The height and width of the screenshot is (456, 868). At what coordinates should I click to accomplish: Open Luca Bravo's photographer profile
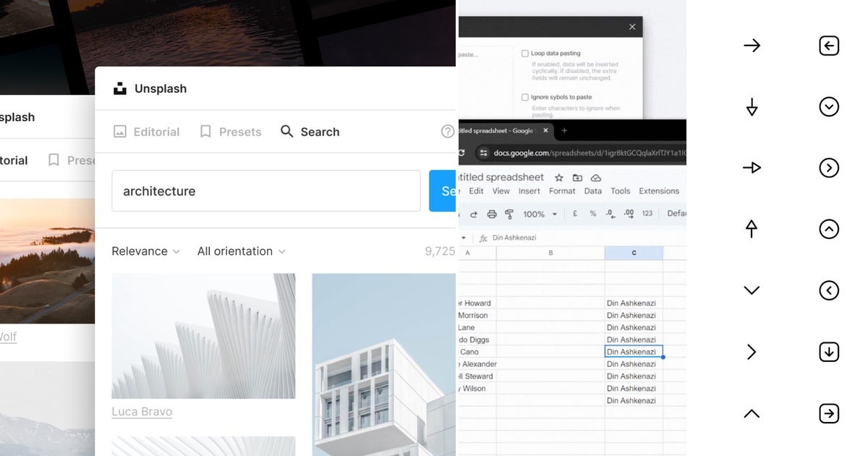pyautogui.click(x=141, y=411)
